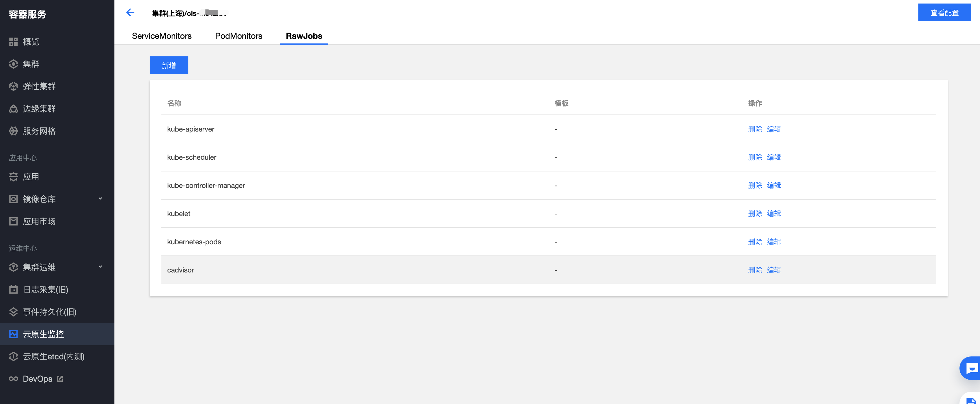The height and width of the screenshot is (404, 980).
Task: Click the 云原生监控 monitoring icon
Action: [x=13, y=334]
